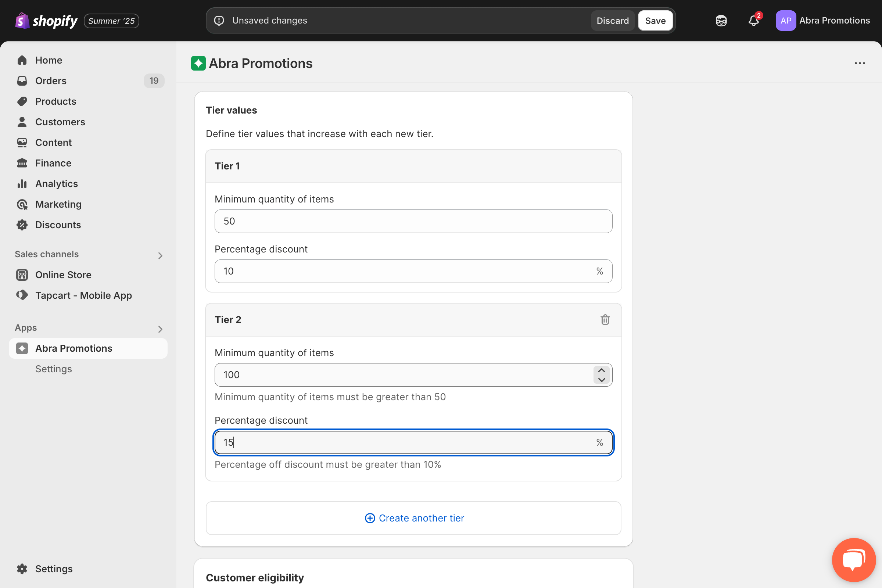This screenshot has height=588, width=882.
Task: Click the Analytics bar chart icon
Action: pos(22,184)
